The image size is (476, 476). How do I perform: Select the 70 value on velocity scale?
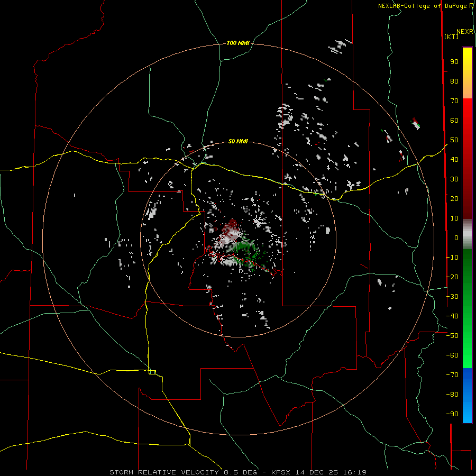pos(454,101)
